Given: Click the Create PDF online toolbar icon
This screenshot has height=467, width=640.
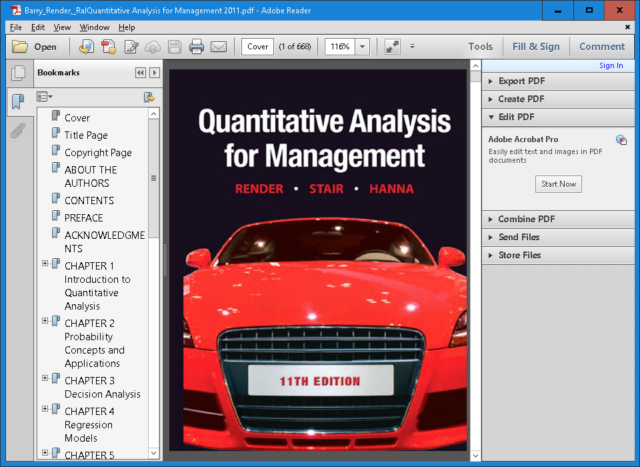Looking at the screenshot, I should pos(86,47).
